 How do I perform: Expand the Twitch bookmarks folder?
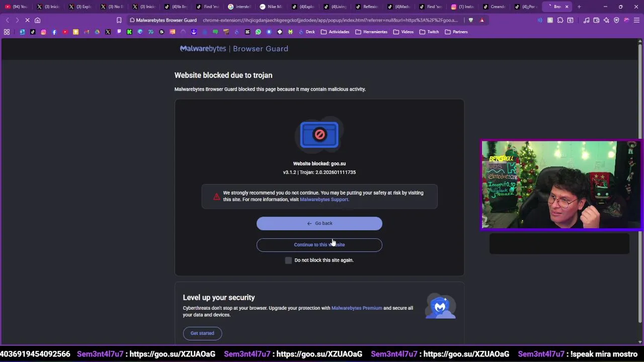click(429, 32)
